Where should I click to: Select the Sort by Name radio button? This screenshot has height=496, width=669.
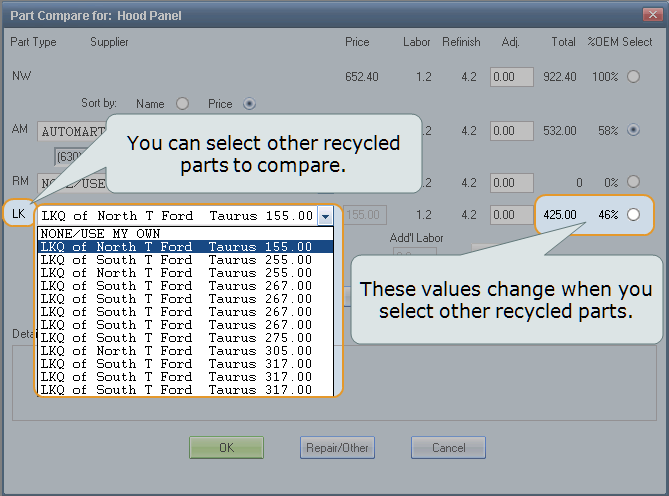(182, 103)
